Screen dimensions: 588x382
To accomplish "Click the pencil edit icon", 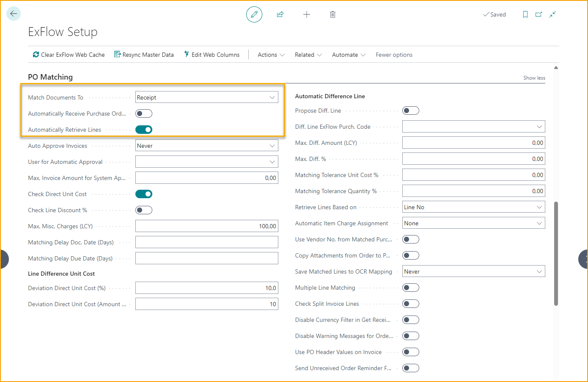I will 254,14.
